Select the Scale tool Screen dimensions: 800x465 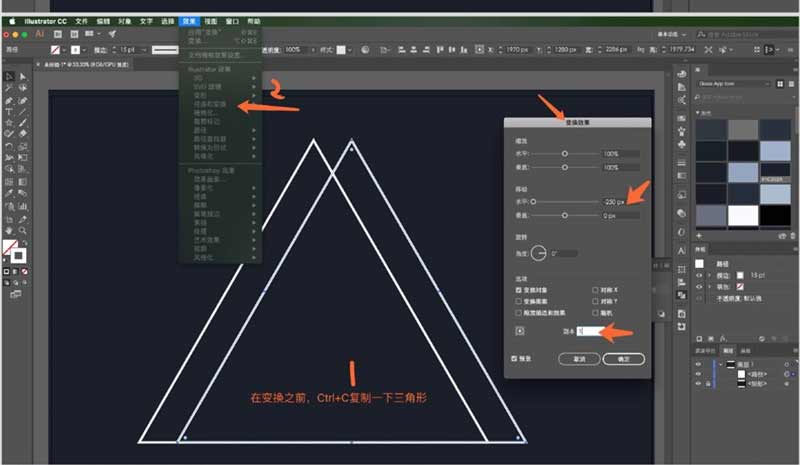tap(23, 146)
